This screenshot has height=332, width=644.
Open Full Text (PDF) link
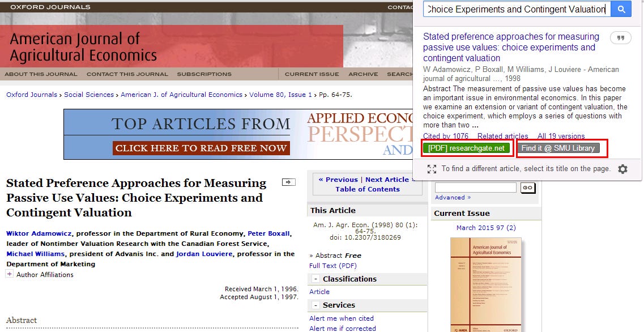[333, 266]
